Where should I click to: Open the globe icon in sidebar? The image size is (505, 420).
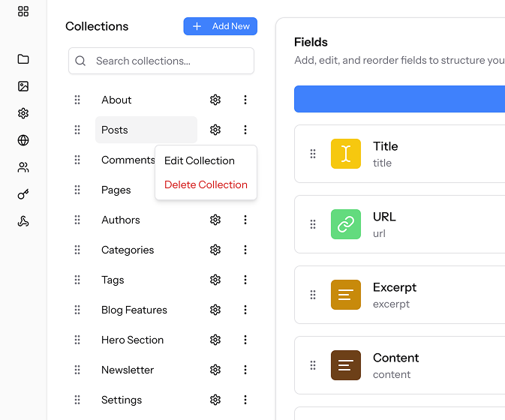23,140
